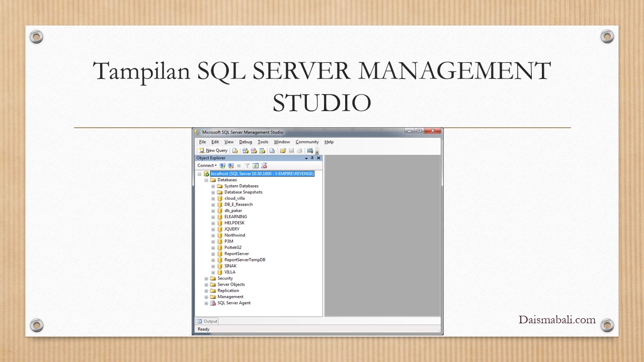Click the Refresh icon in Object Explorer
The image size is (644, 362).
point(256,165)
